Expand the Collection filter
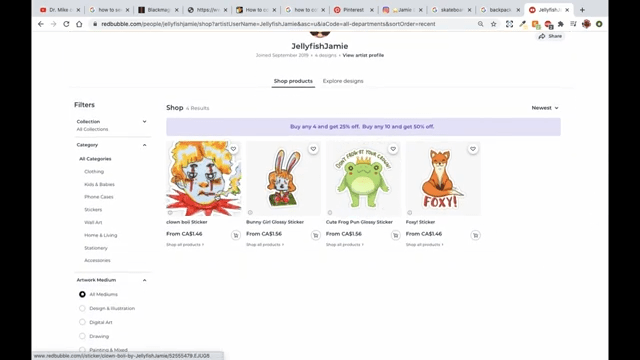The width and height of the screenshot is (640, 360). click(111, 125)
